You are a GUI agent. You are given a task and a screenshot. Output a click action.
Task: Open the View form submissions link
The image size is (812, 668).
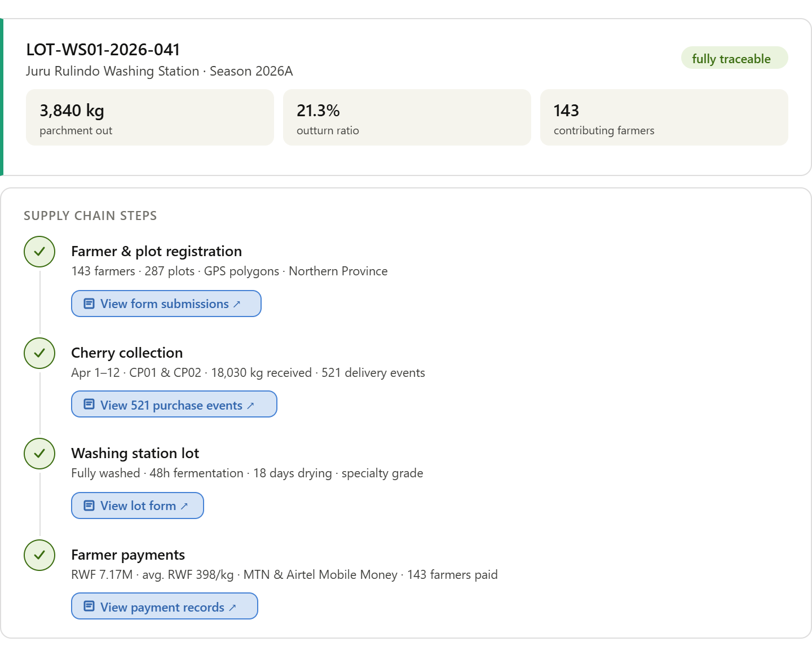point(166,304)
